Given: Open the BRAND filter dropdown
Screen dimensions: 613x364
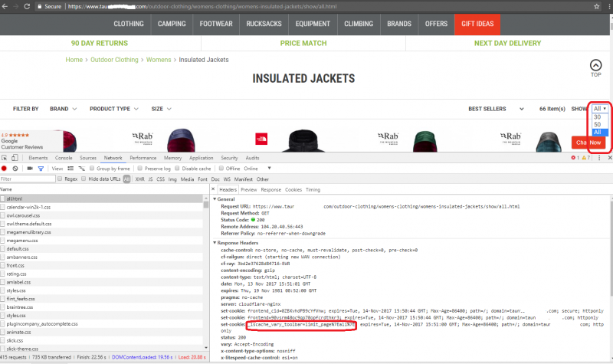Looking at the screenshot, I should click(63, 109).
